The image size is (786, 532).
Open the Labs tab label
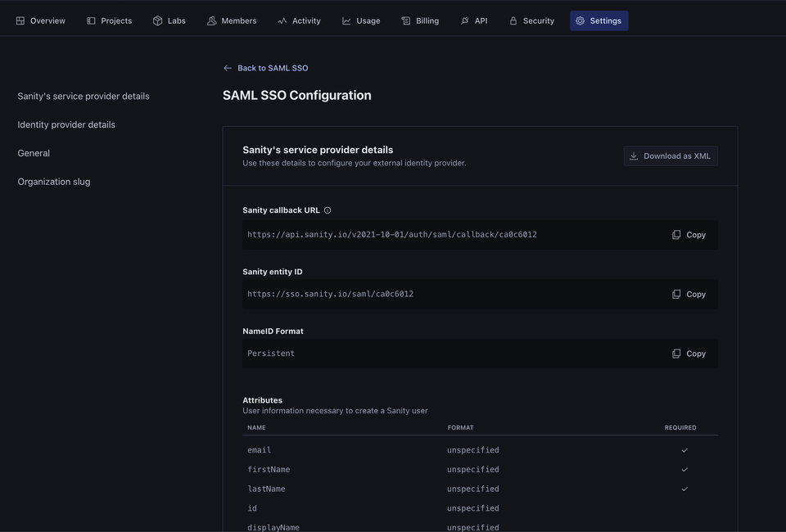point(177,20)
